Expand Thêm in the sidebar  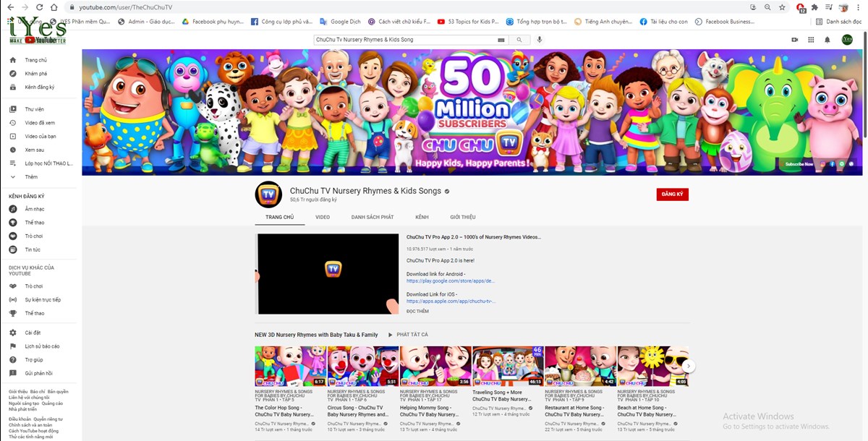[31, 176]
